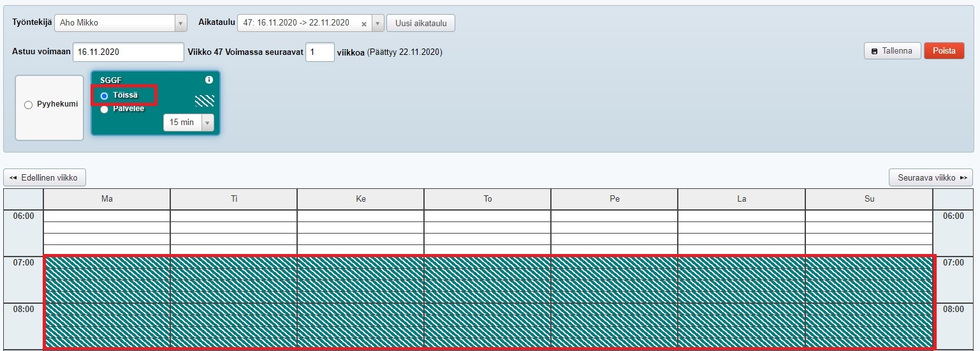Image resolution: width=980 pixels, height=351 pixels.
Task: Click the Astuu voimaan date field
Action: click(x=128, y=52)
